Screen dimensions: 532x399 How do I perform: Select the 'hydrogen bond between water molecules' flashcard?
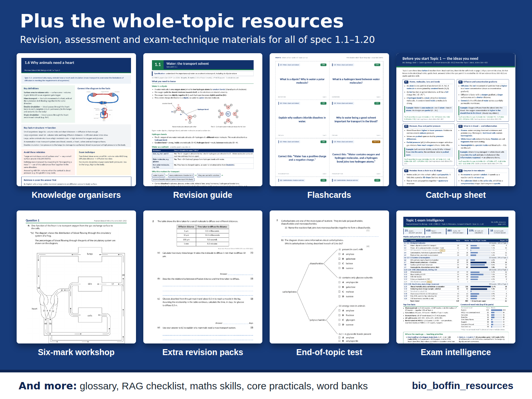coord(356,81)
